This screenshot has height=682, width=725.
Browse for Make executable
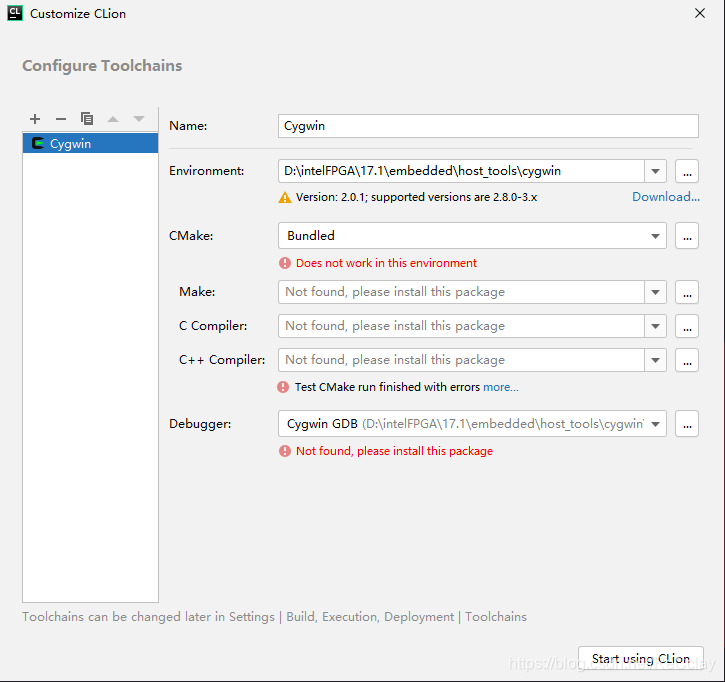click(687, 292)
